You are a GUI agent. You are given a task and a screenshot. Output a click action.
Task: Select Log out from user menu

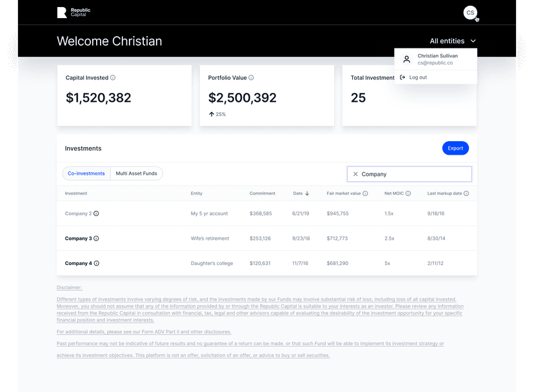pyautogui.click(x=417, y=77)
